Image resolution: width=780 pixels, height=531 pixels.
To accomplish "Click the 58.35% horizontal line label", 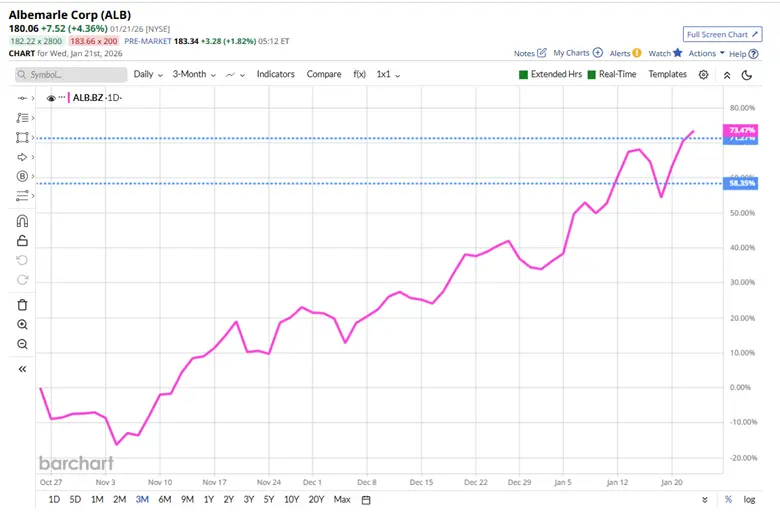I will [740, 183].
